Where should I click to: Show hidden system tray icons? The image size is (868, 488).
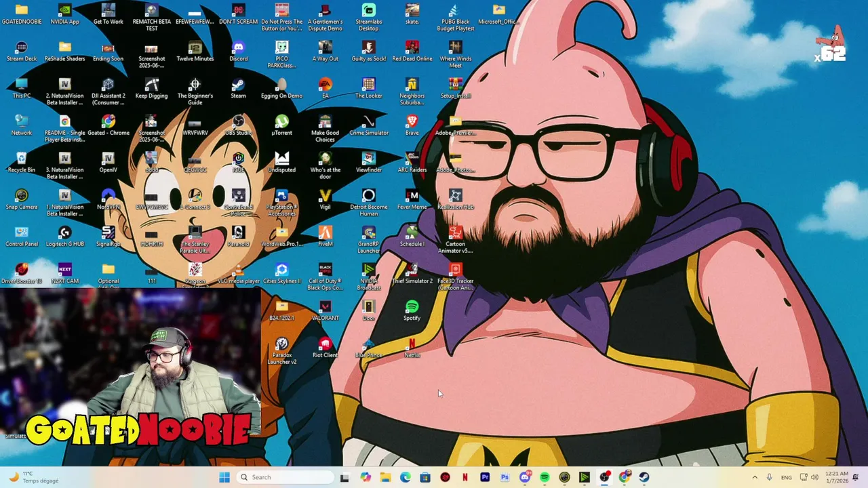click(x=755, y=477)
